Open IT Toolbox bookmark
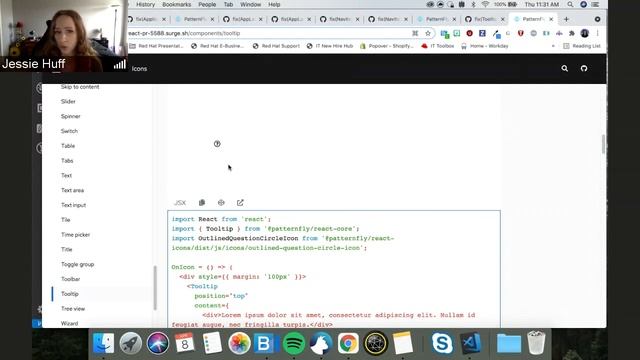 tap(438, 46)
